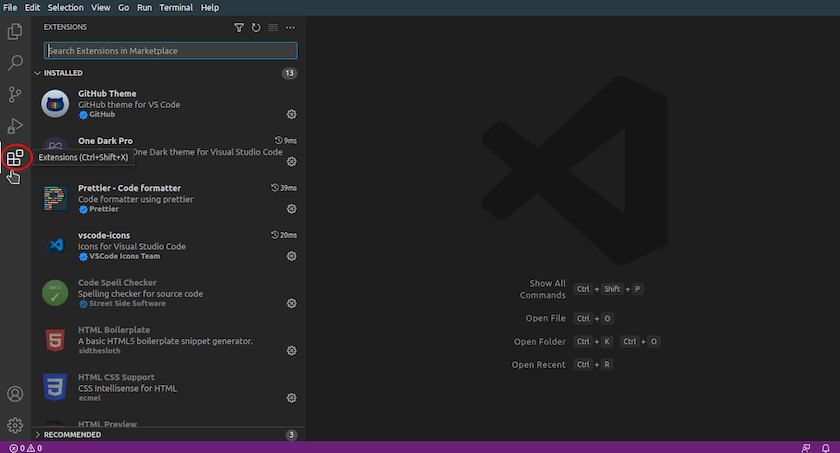Open the Accounts icon
Image resolution: width=840 pixels, height=453 pixels.
15,395
